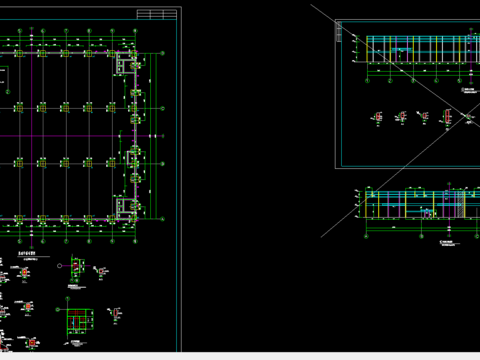Select the cyan canopy beam in upper elevation

click(401, 50)
